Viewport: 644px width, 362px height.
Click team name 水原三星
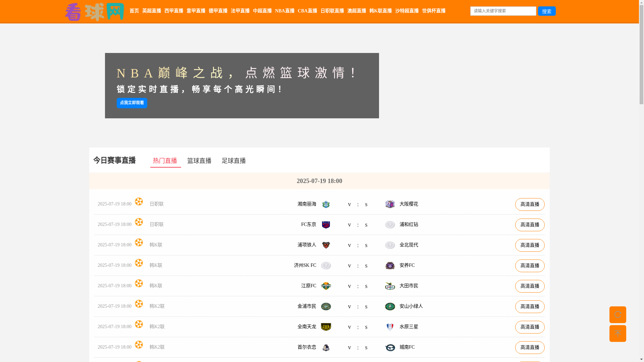[409, 327]
